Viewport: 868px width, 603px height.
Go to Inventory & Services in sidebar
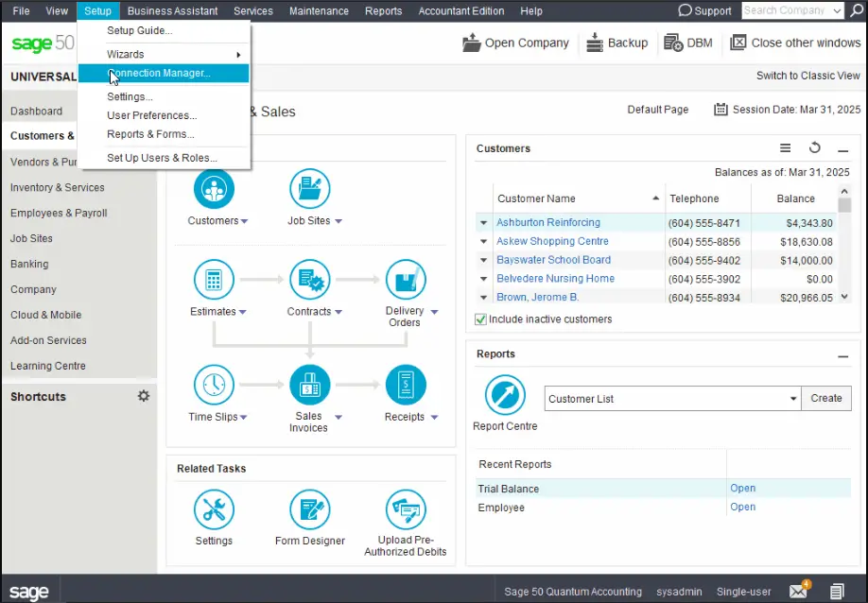[57, 187]
